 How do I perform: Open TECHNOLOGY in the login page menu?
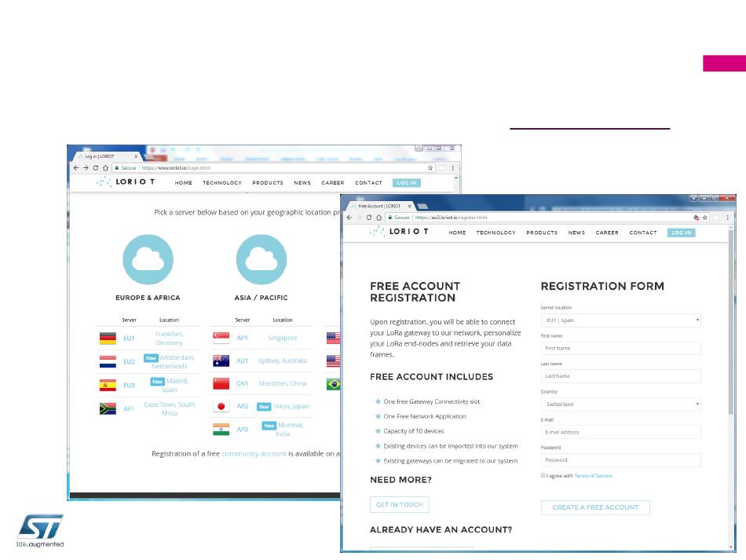click(222, 183)
